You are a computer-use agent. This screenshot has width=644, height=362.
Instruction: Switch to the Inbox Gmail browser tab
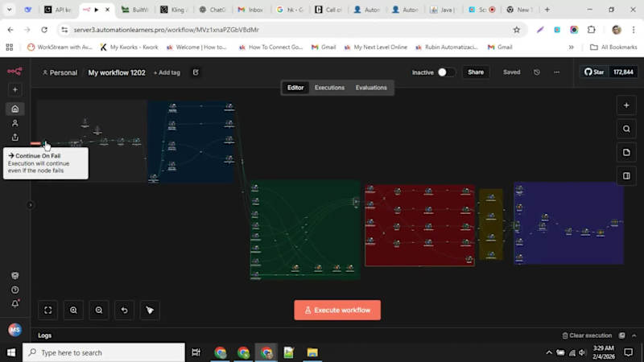coord(250,10)
